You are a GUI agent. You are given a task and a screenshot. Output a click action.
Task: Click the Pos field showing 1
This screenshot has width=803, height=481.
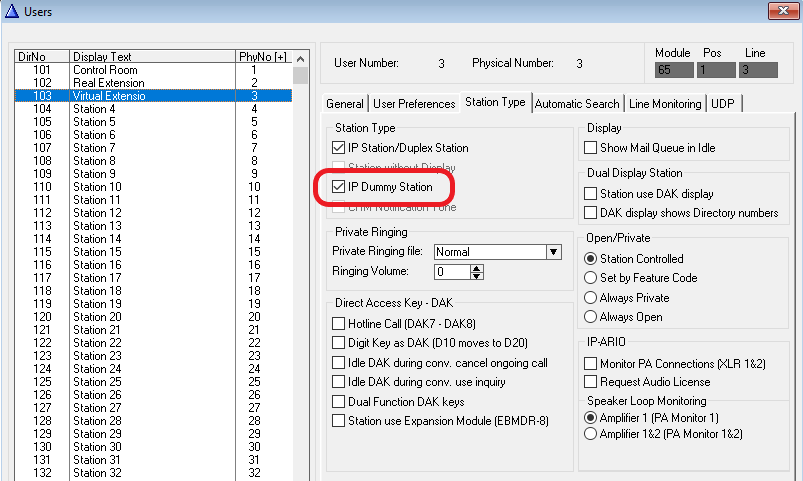pos(716,70)
